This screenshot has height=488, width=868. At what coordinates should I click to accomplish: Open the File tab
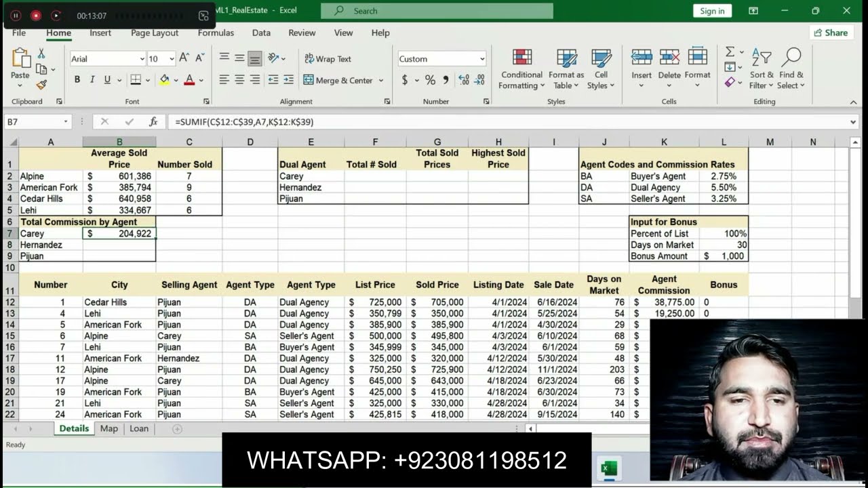pos(19,33)
